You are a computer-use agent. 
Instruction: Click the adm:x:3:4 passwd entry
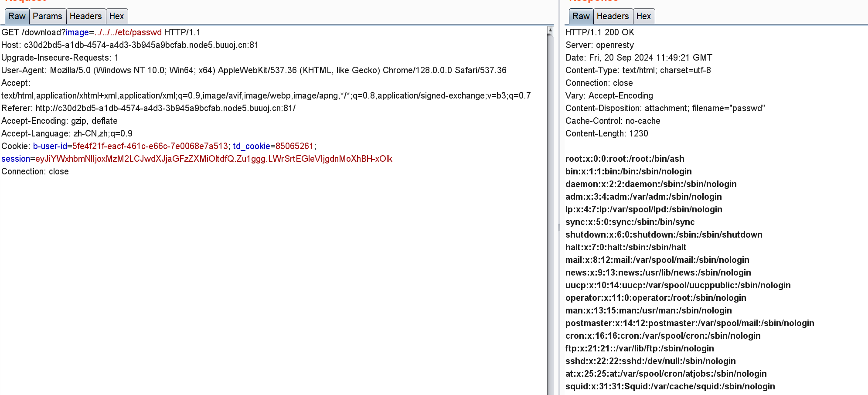(x=643, y=197)
